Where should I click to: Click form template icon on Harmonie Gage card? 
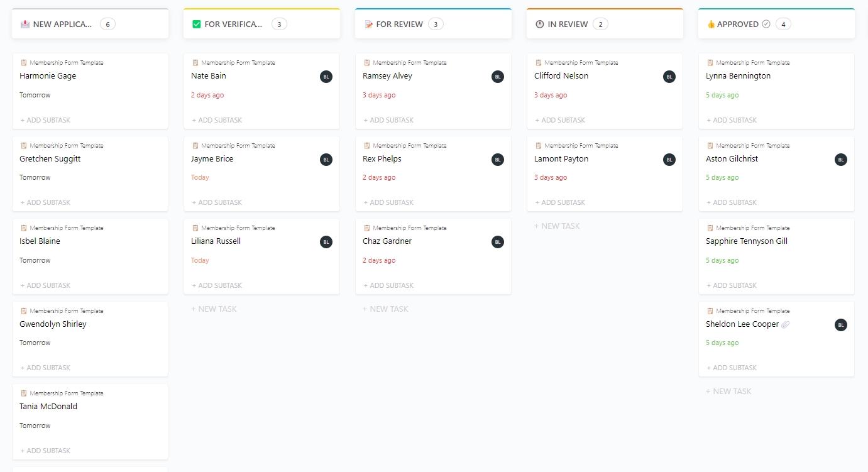pos(24,62)
